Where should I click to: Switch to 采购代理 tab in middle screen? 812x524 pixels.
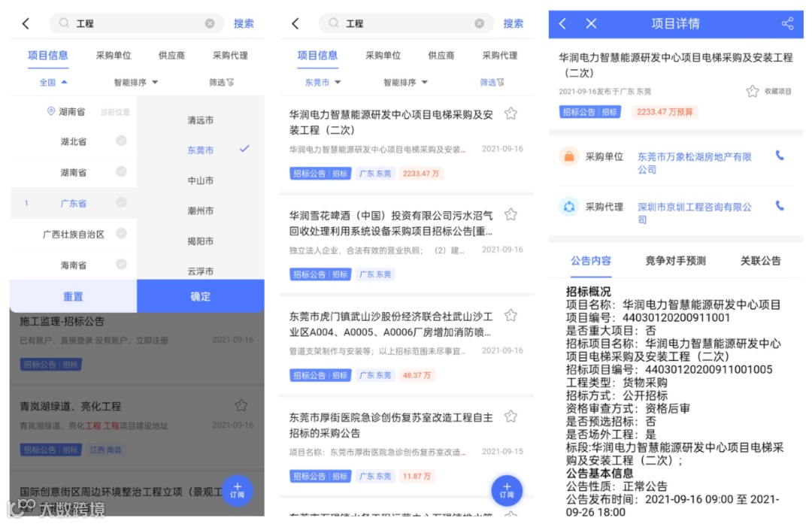pos(500,56)
